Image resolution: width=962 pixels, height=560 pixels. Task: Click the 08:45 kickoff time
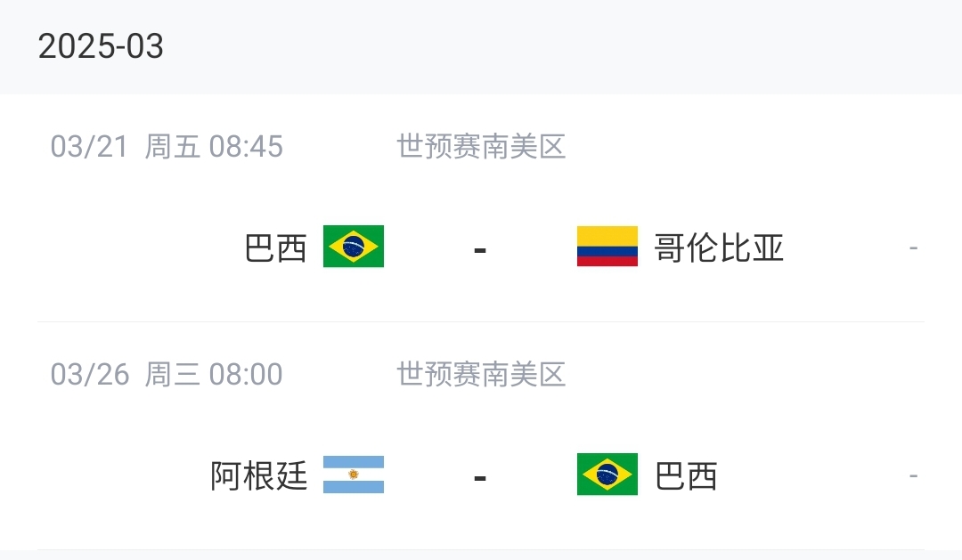[x=246, y=146]
